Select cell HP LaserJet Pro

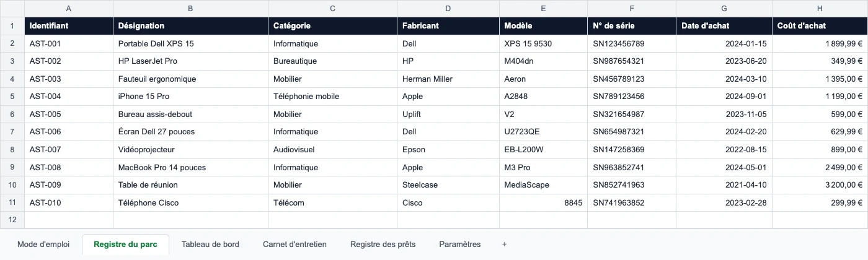(191, 61)
